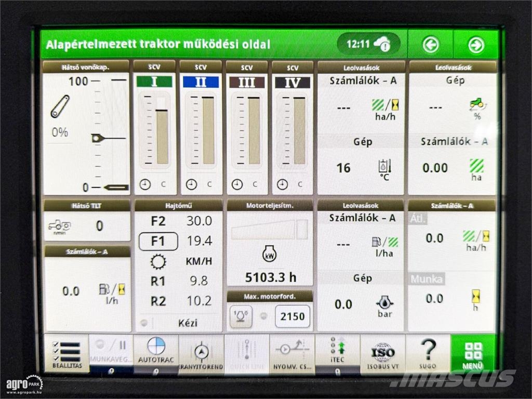
Task: Select the hydraulic oil temperature °C icon
Action: [x=384, y=169]
